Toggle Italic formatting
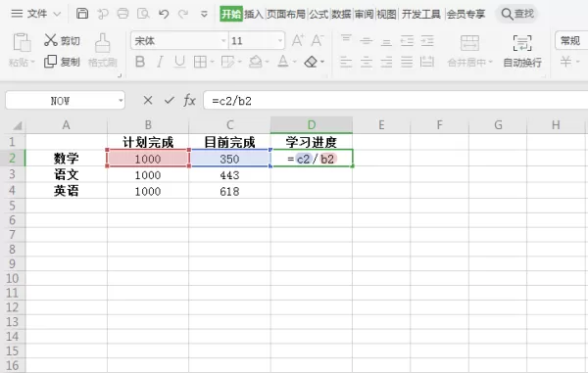588x373 pixels. click(160, 62)
